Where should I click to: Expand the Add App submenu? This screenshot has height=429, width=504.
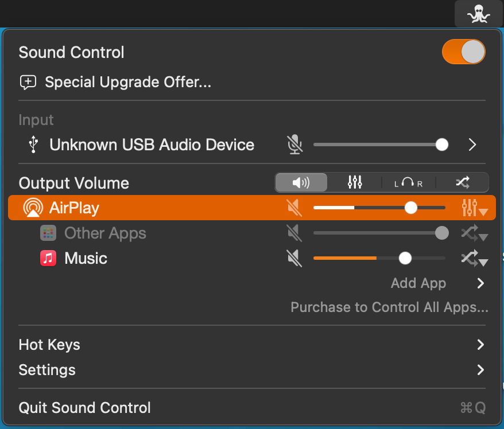(x=480, y=283)
